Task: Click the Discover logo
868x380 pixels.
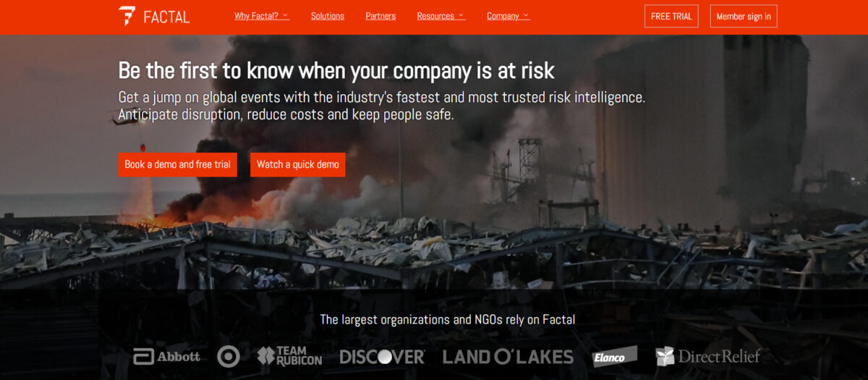Action: point(382,357)
